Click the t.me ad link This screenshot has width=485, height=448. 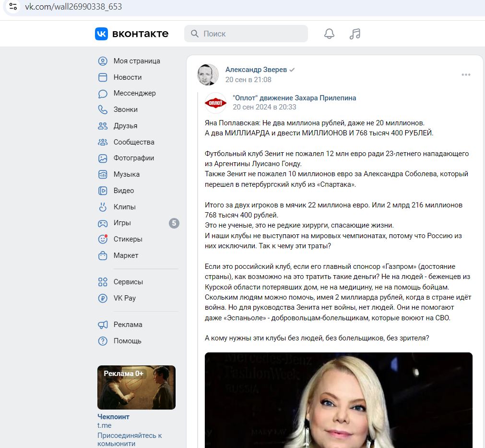pyautogui.click(x=104, y=425)
